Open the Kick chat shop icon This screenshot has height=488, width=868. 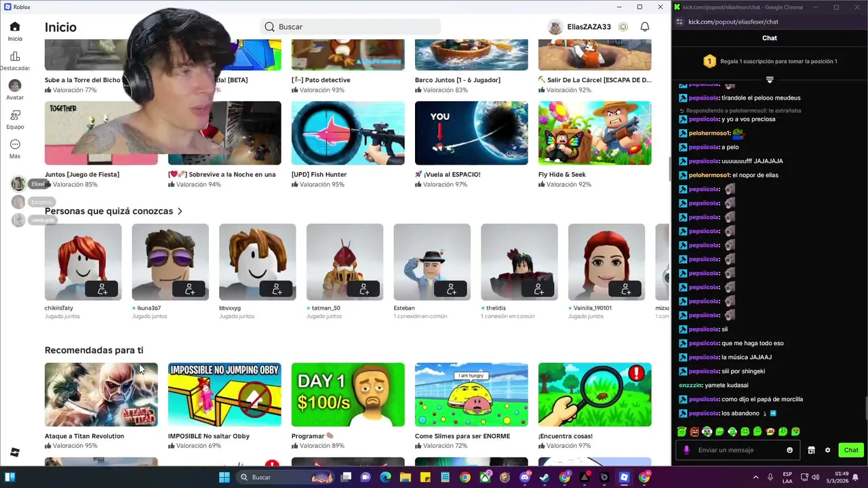pos(811,450)
